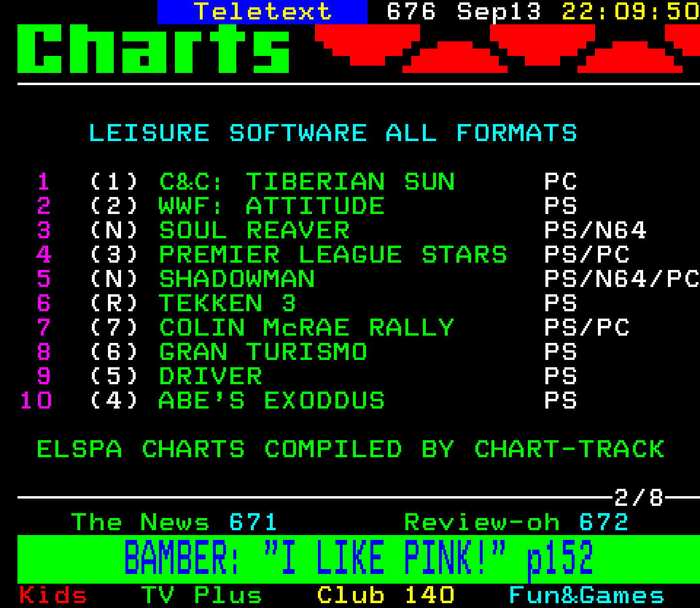This screenshot has height=608, width=700.
Task: Click the PS format for Driver
Action: coord(560,376)
